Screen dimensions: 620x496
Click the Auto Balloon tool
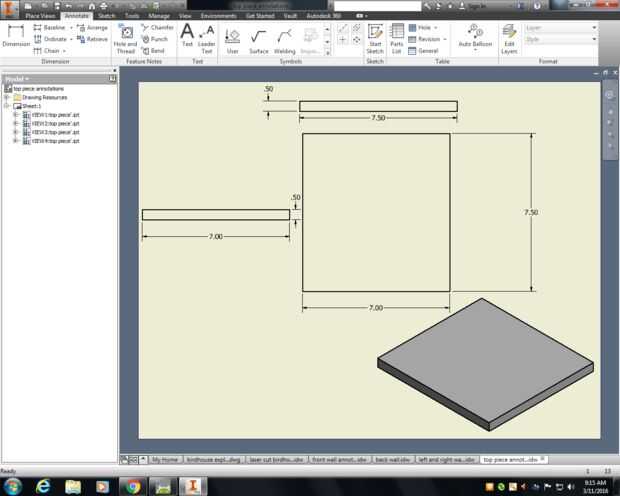pos(475,36)
